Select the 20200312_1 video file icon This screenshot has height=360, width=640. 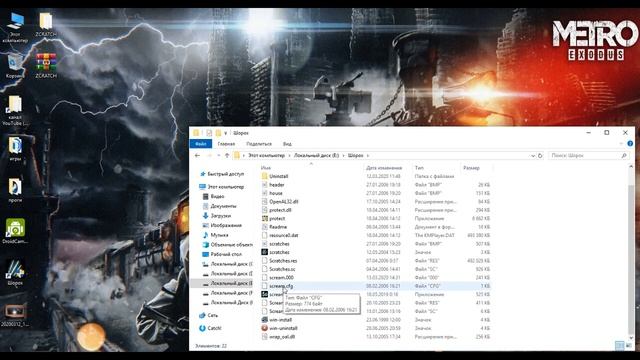tap(15, 315)
